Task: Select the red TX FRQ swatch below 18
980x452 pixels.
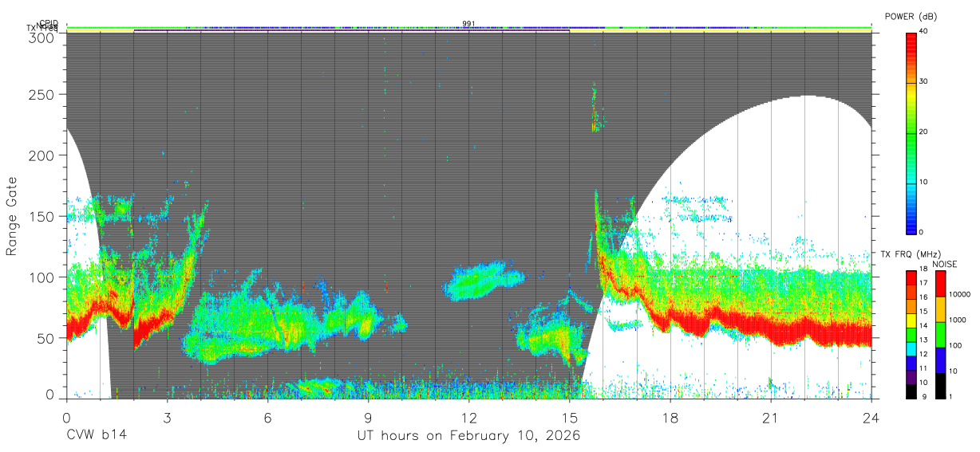Action: (912, 278)
